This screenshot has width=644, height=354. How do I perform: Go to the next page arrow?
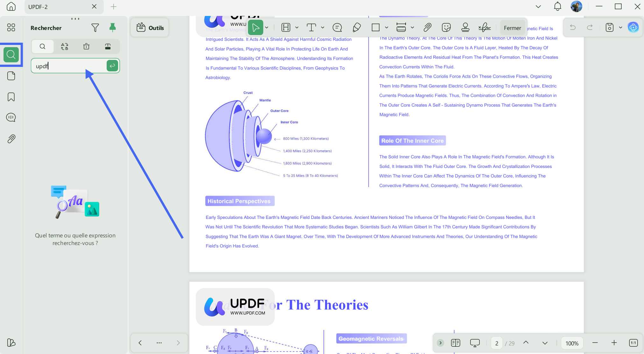[545, 343]
